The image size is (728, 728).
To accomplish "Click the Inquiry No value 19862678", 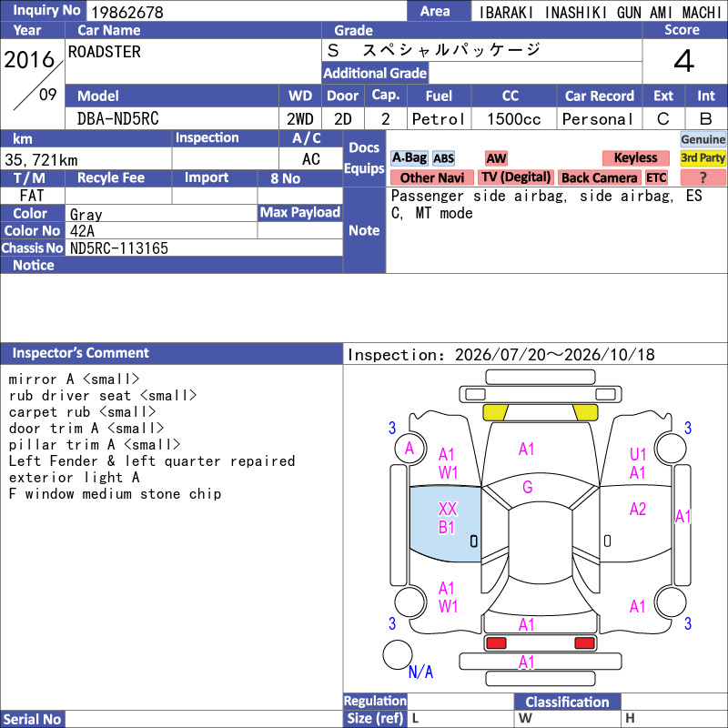I will coord(127,12).
